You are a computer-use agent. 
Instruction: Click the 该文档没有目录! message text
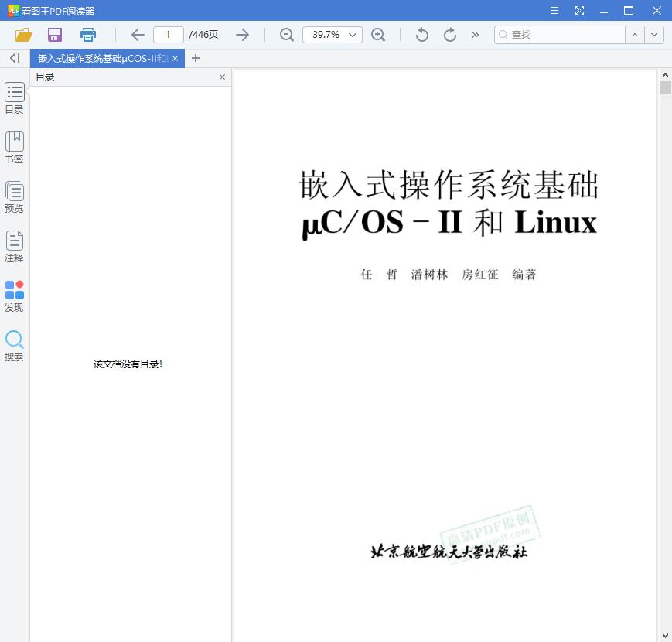pyautogui.click(x=128, y=364)
